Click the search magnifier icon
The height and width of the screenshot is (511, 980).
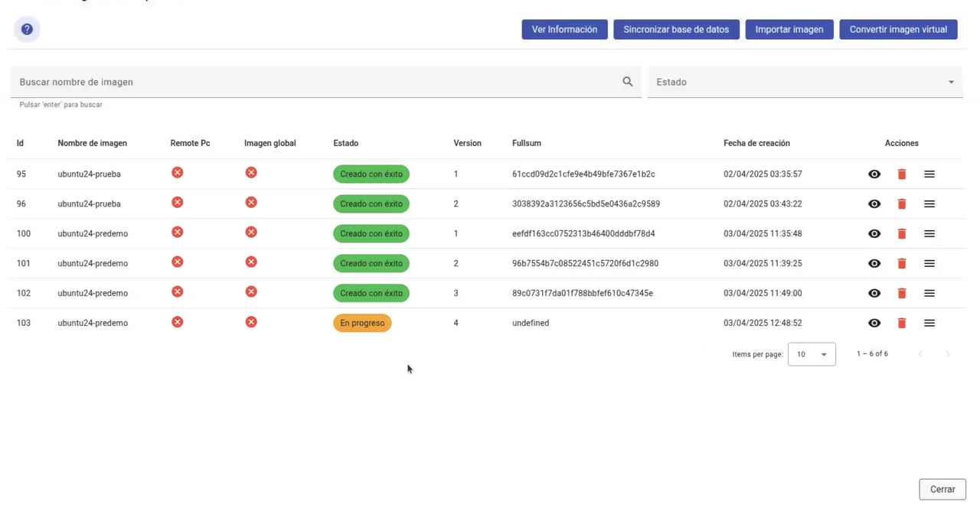pyautogui.click(x=628, y=82)
